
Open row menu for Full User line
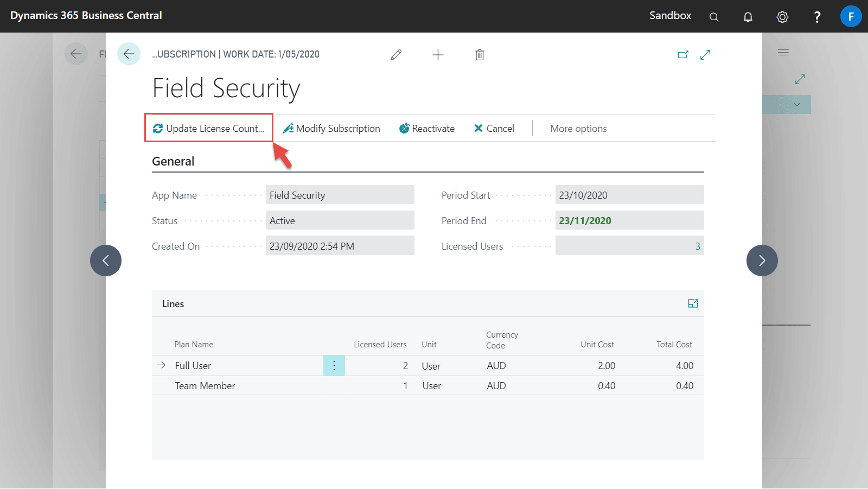pyautogui.click(x=334, y=366)
